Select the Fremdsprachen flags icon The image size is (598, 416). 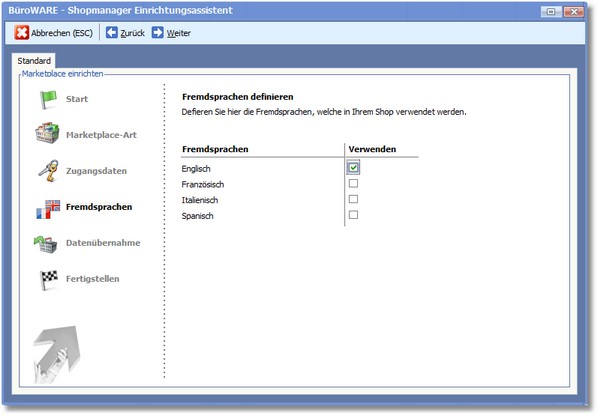[48, 209]
